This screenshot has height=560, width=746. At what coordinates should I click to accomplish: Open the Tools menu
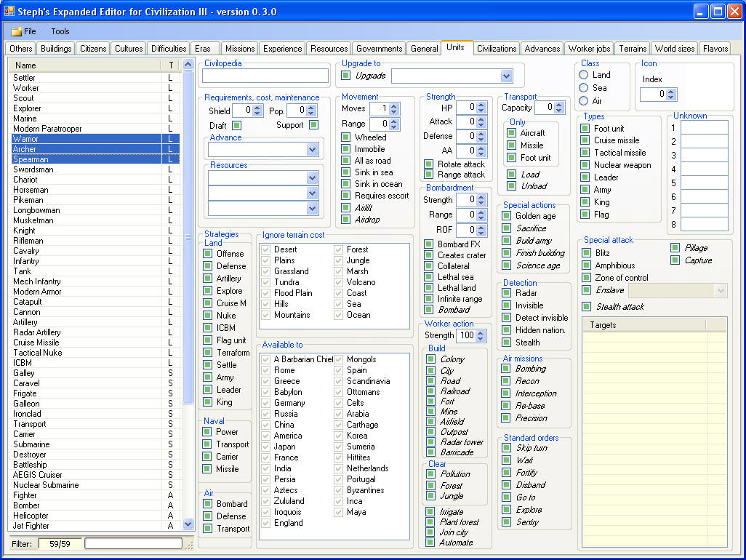tap(60, 31)
